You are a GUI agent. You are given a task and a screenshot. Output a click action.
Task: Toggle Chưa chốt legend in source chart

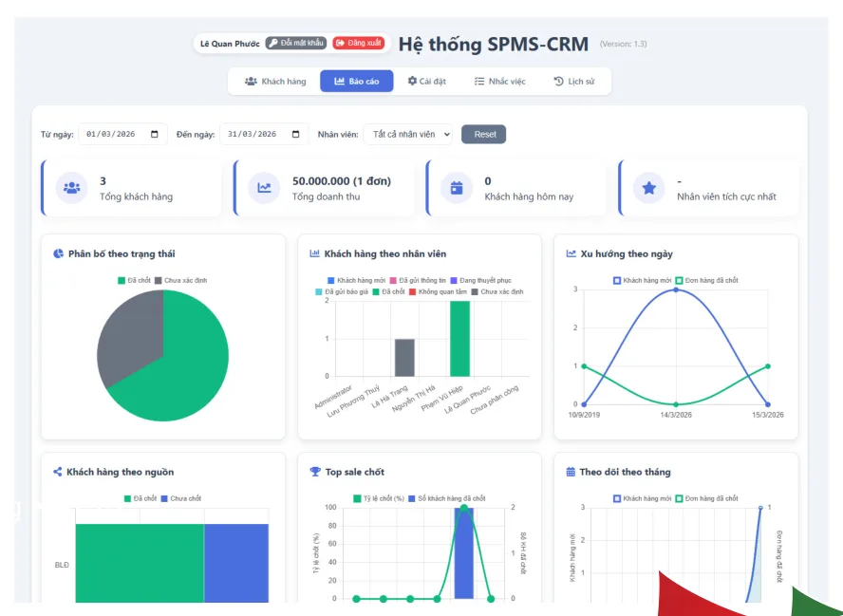(x=181, y=499)
